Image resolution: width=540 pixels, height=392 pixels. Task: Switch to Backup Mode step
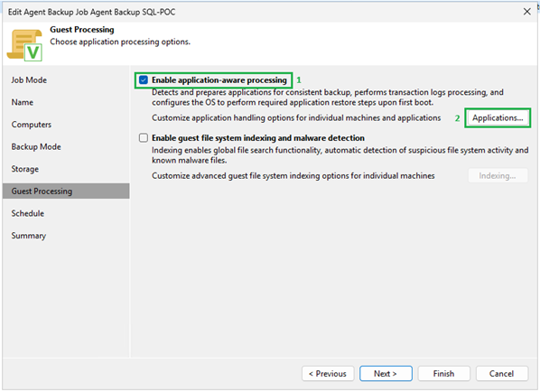pos(36,146)
